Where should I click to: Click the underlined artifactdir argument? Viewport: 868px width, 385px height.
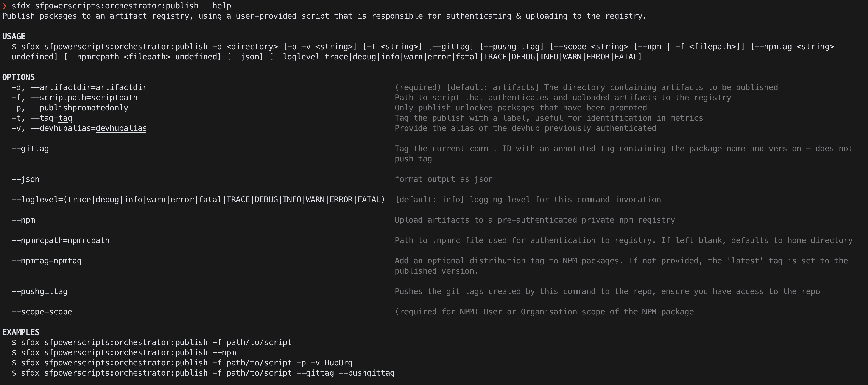(121, 87)
